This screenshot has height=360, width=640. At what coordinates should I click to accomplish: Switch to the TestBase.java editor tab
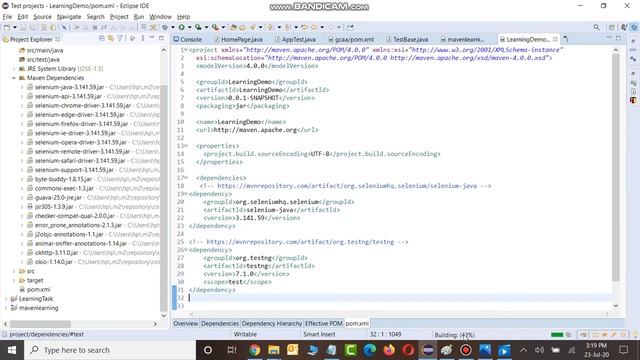tap(407, 40)
